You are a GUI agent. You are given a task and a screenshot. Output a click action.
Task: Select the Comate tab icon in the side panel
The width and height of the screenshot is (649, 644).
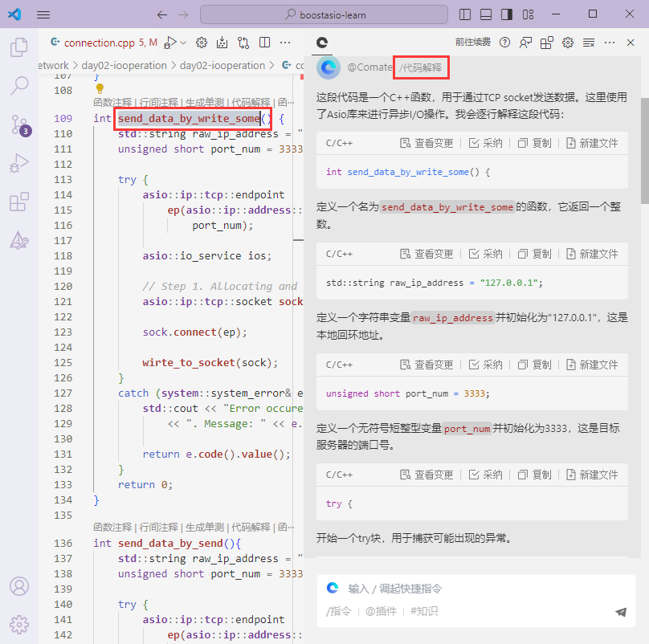[322, 43]
